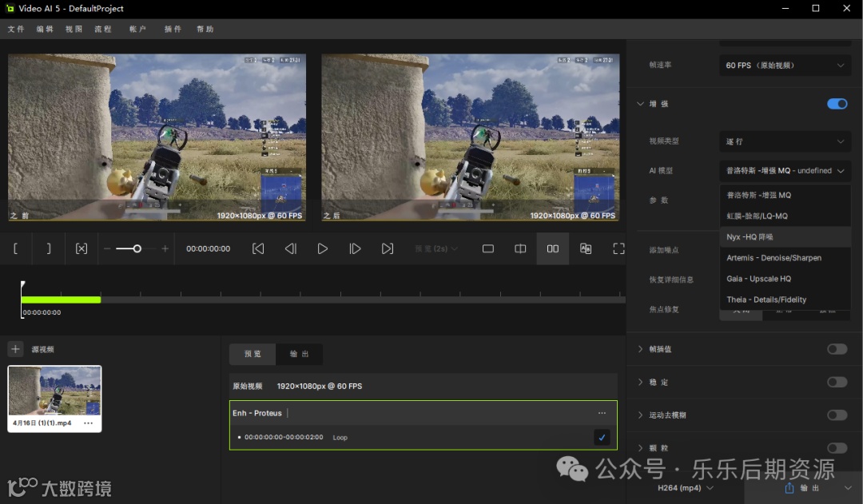Choose 虹膜-脸部/LQ-MQ model

point(785,216)
